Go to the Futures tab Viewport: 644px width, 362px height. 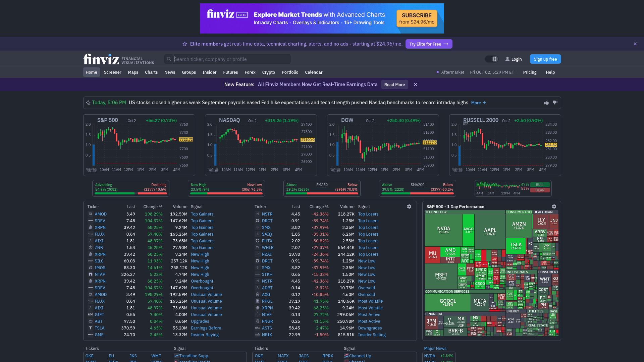pyautogui.click(x=230, y=72)
